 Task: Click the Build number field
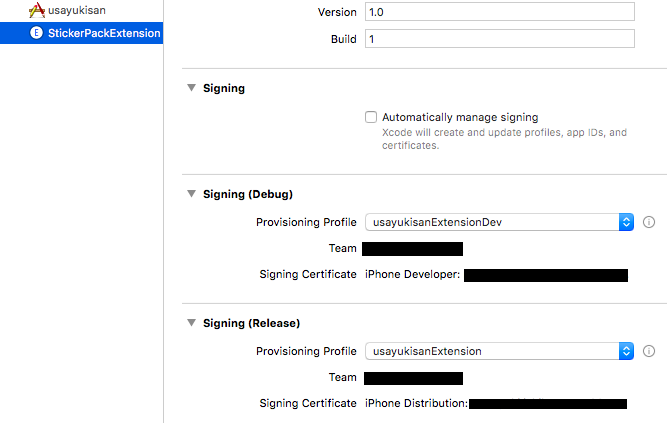pyautogui.click(x=500, y=39)
